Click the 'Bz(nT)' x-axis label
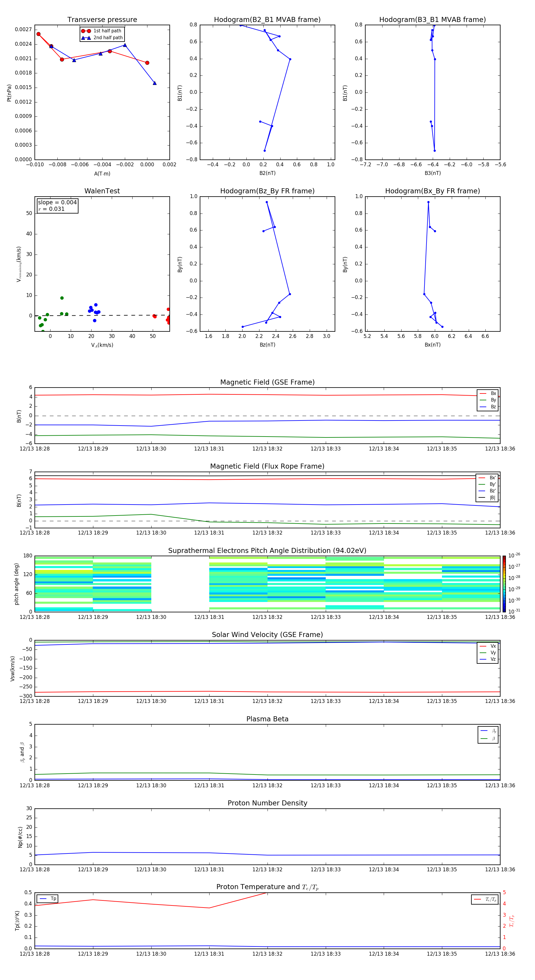This screenshot has width=535, height=980. click(267, 345)
